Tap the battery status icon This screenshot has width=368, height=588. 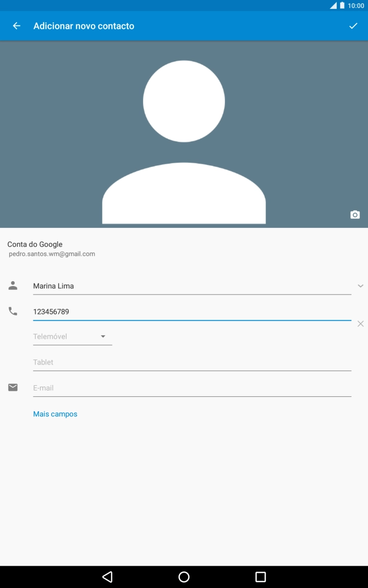click(x=342, y=5)
